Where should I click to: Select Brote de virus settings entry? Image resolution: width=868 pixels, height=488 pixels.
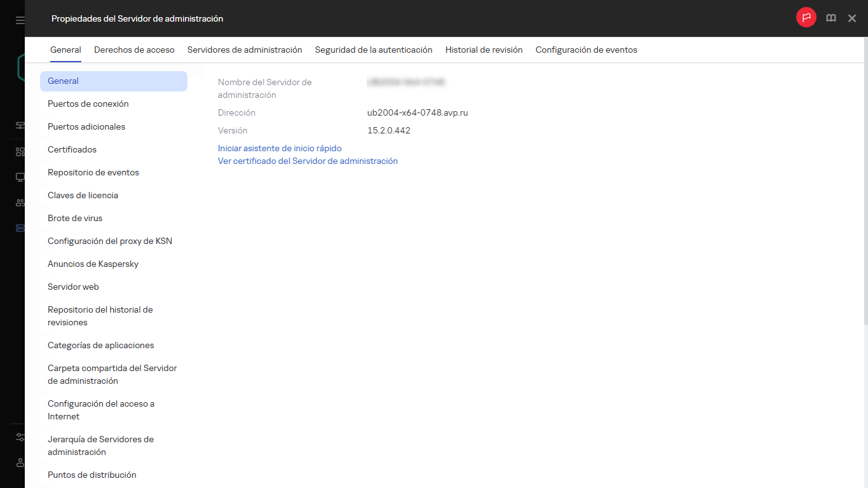(x=74, y=218)
